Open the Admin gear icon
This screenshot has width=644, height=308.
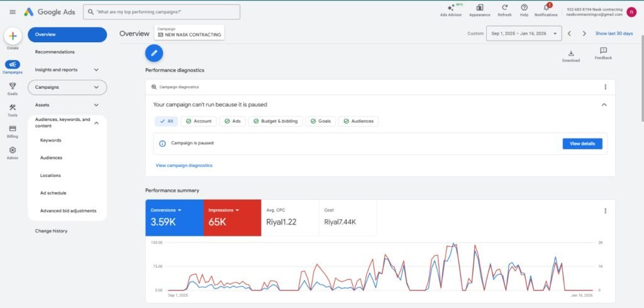13,151
